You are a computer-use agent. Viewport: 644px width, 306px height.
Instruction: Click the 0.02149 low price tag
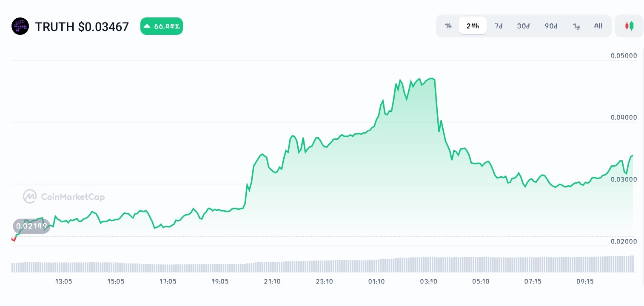(31, 226)
